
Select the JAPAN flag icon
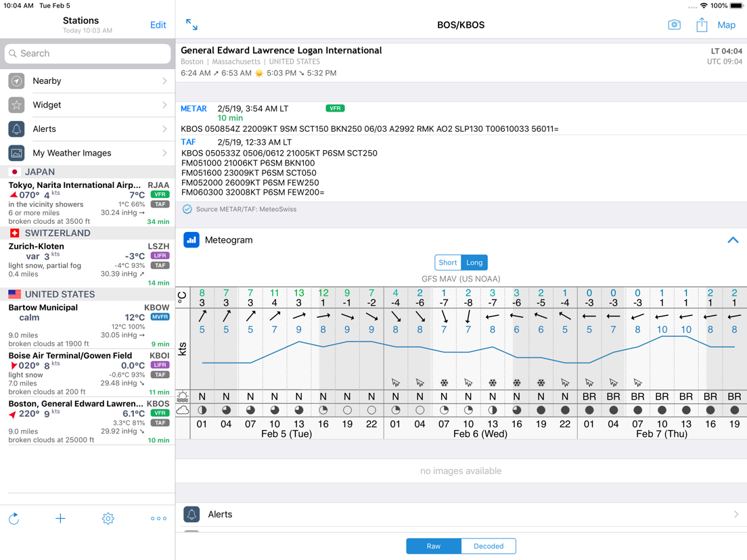(15, 172)
